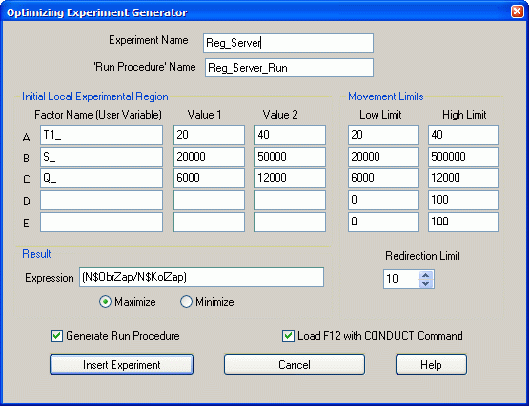
Task: Click High Limit field for row E
Action: [x=464, y=222]
